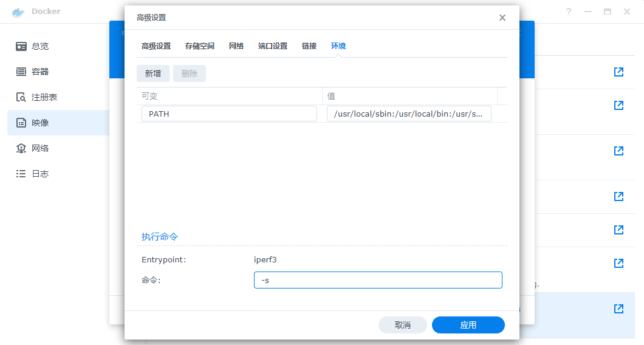Select the 网络 tab in the dialog
This screenshot has width=644, height=345.
[236, 46]
